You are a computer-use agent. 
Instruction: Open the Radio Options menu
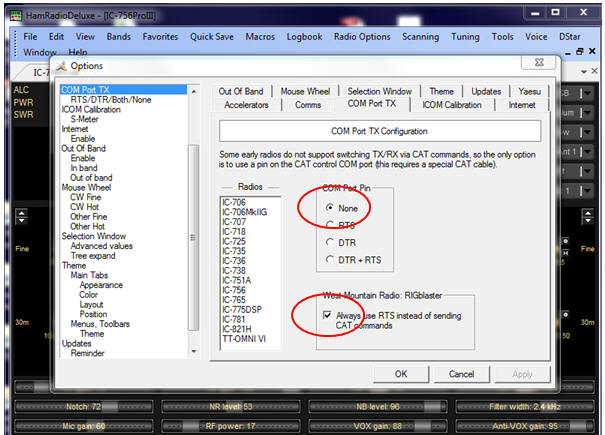[x=362, y=37]
